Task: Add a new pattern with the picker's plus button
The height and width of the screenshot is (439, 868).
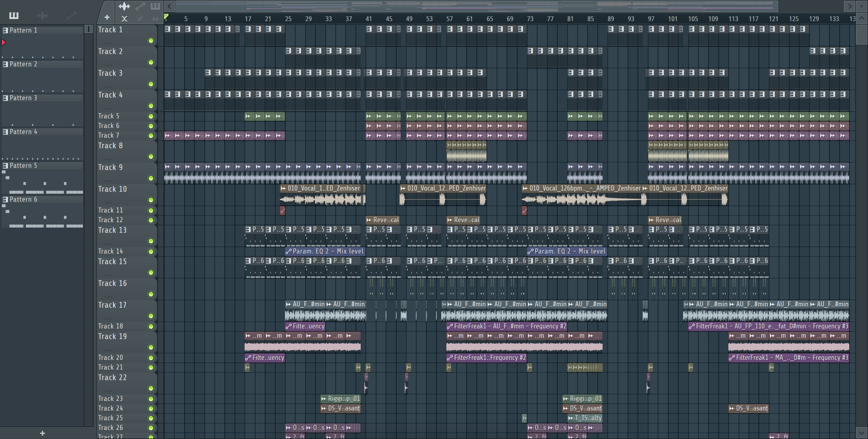Action: pos(43,433)
